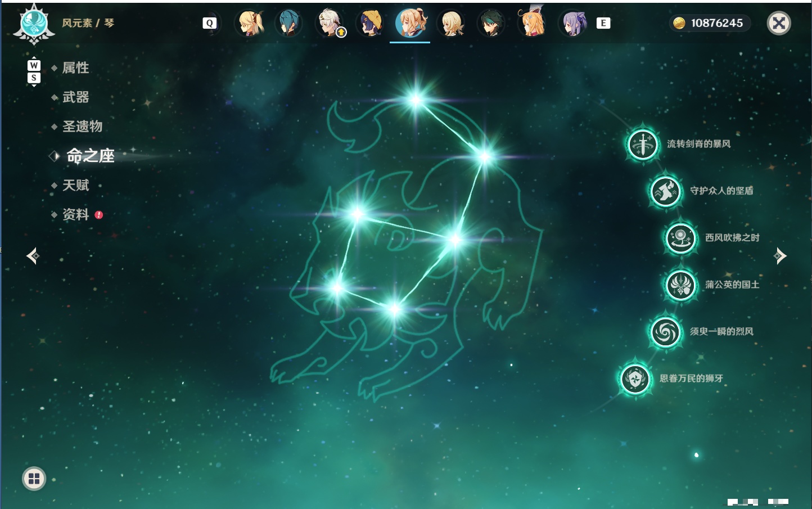
Task: Open the four-square grid menu button
Action: coord(34,479)
